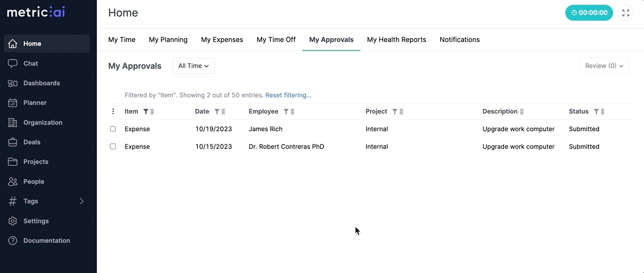
Task: Click Internal project in Robert Contreras row
Action: pos(377,147)
